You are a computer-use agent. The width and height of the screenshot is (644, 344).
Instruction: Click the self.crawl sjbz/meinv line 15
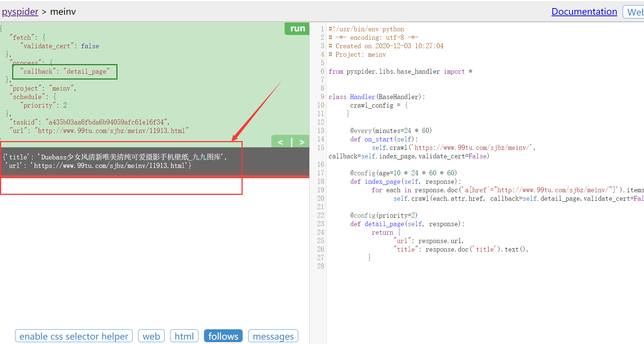(454, 148)
